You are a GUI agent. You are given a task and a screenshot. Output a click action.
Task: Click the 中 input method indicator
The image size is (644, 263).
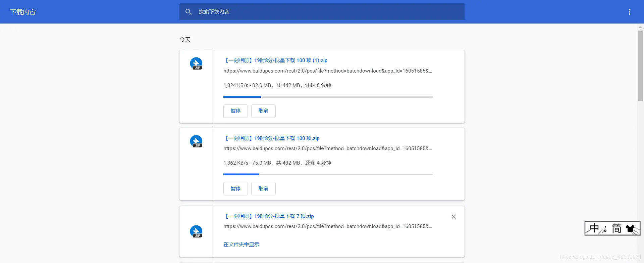click(594, 228)
